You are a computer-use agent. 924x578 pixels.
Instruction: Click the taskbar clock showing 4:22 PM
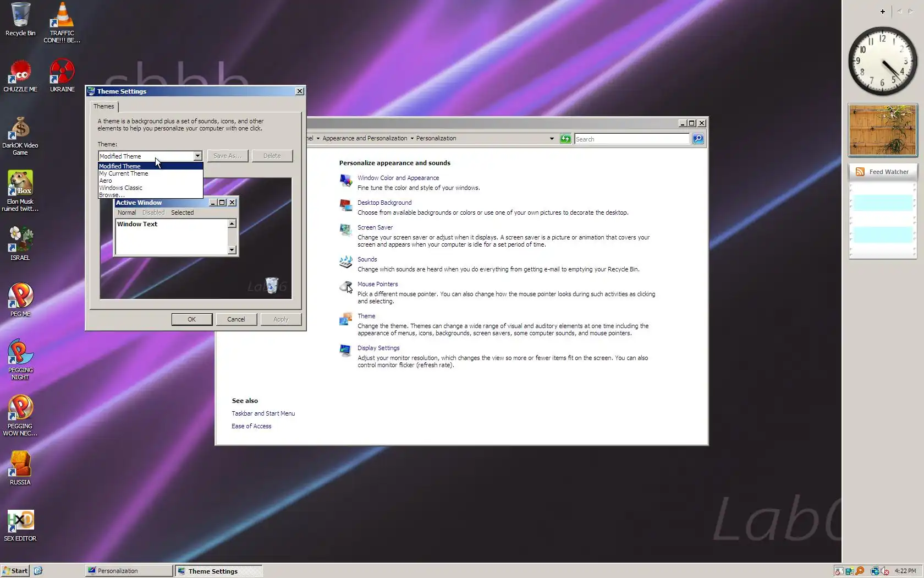pyautogui.click(x=905, y=571)
